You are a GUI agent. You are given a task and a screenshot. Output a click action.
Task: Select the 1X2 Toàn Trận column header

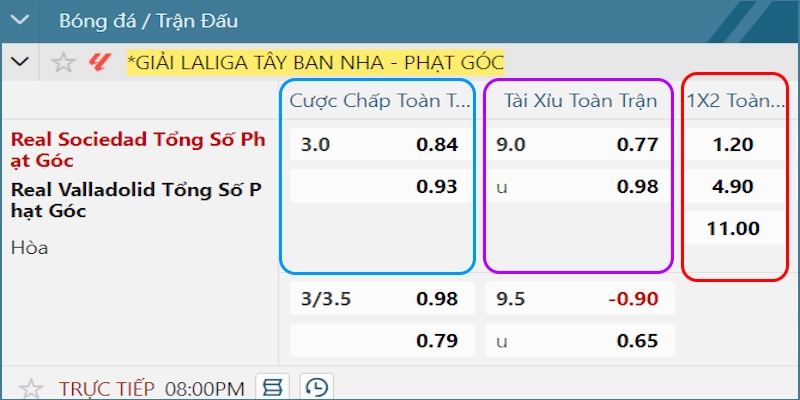coord(735,101)
